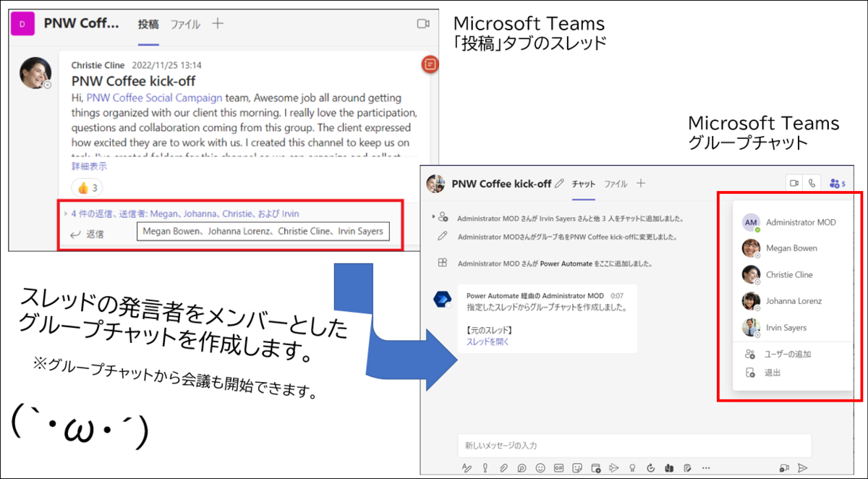
Task: Click the add tab plus in the group chat
Action: click(x=641, y=184)
